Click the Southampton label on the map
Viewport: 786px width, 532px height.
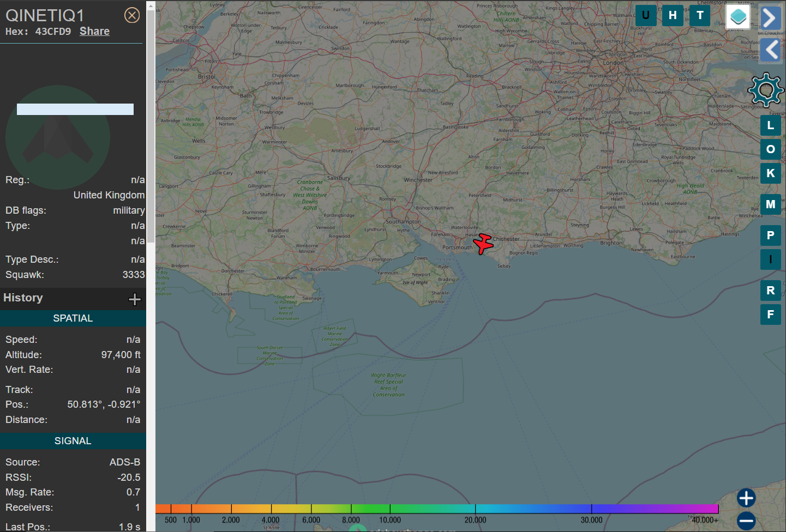tap(403, 222)
